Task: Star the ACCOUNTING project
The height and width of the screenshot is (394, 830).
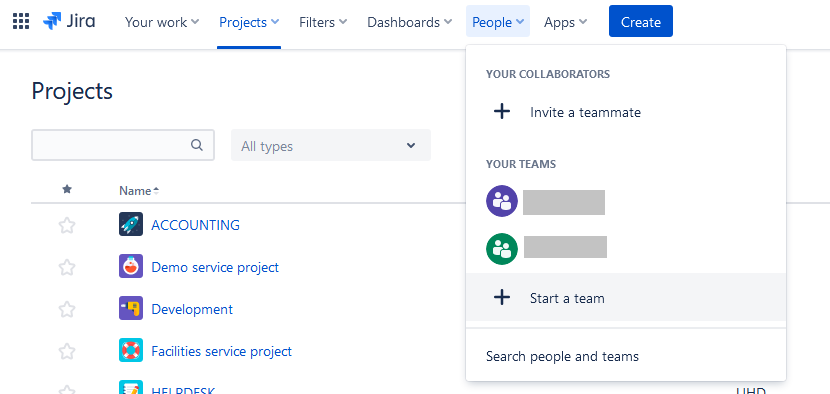Action: pos(67,226)
